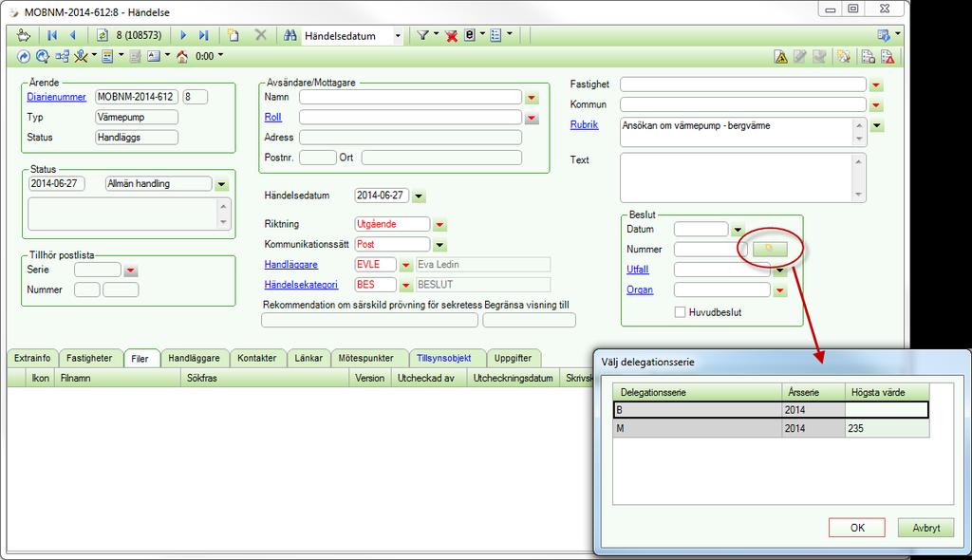Image resolution: width=972 pixels, height=560 pixels.
Task: Open the Kommun dropdown arrow
Action: 876,105
